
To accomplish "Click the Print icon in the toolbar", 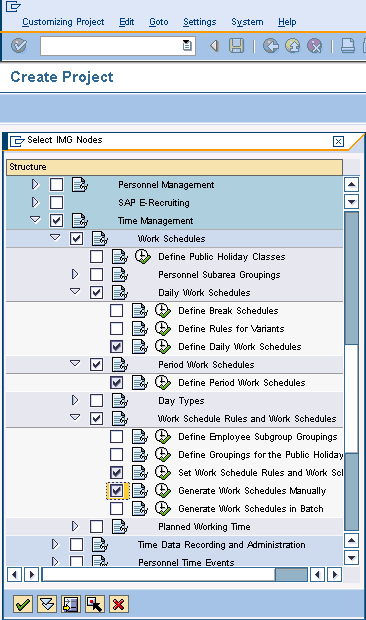I will (348, 46).
